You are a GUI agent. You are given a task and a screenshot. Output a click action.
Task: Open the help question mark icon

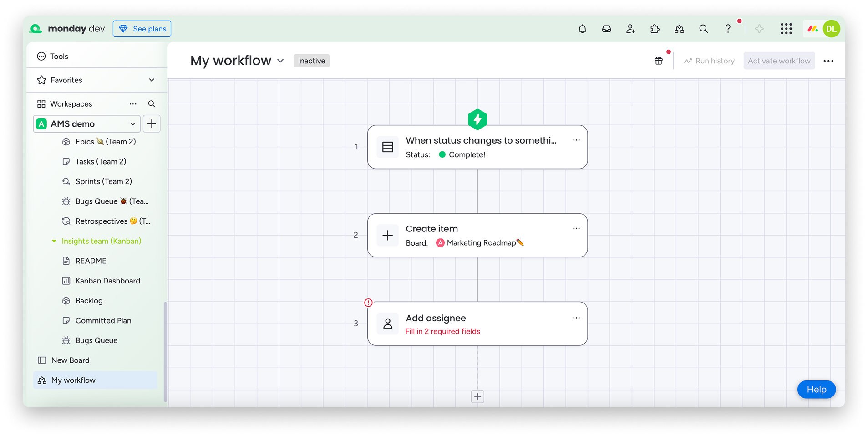click(728, 29)
